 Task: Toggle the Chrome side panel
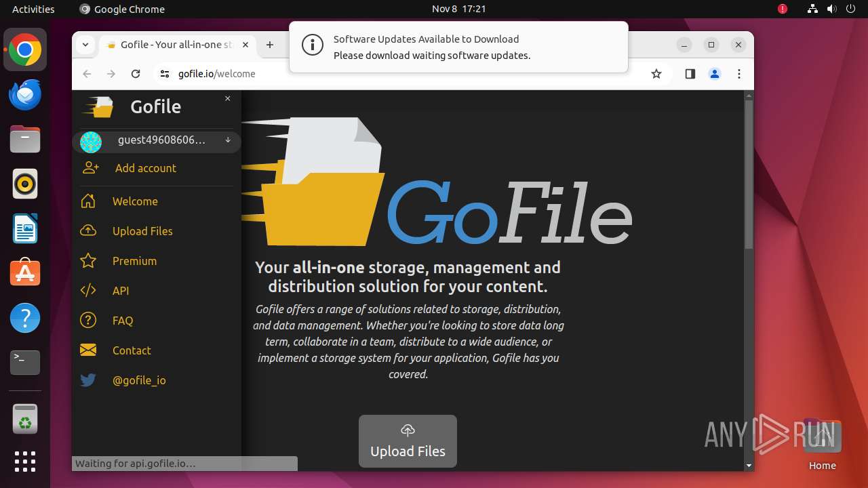point(690,74)
